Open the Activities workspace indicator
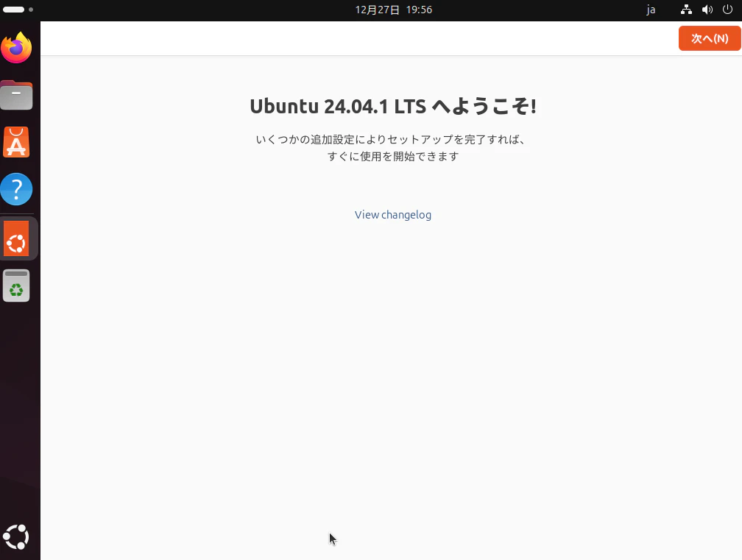742x560 pixels. click(18, 10)
